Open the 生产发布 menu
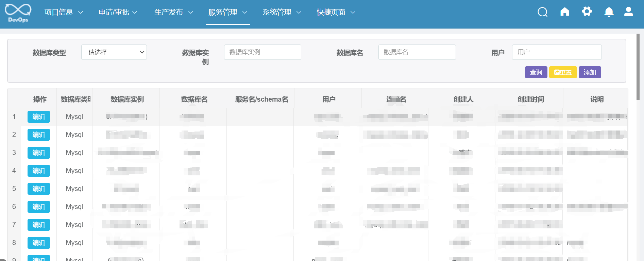 pyautogui.click(x=173, y=12)
